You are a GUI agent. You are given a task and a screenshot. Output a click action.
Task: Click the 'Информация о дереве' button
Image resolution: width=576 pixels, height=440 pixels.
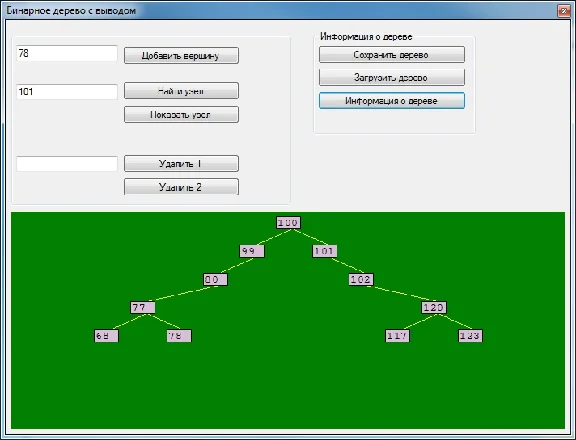coord(392,101)
